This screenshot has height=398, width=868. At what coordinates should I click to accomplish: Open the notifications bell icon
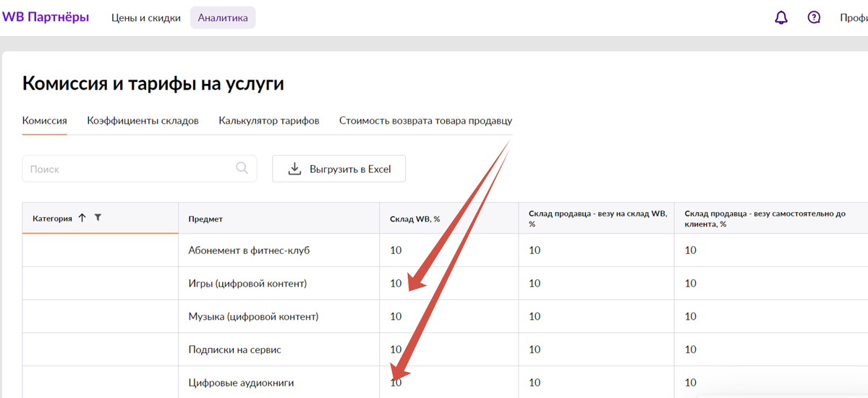pos(781,18)
